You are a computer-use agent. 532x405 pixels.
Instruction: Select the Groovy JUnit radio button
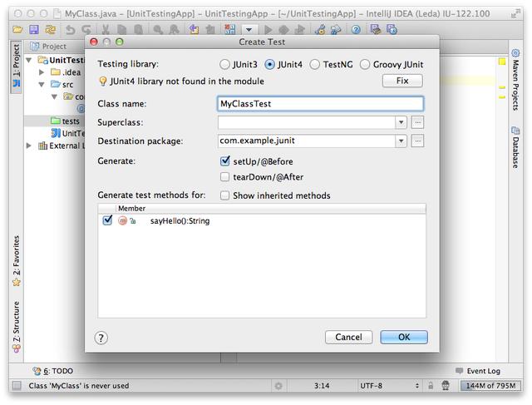pos(365,65)
